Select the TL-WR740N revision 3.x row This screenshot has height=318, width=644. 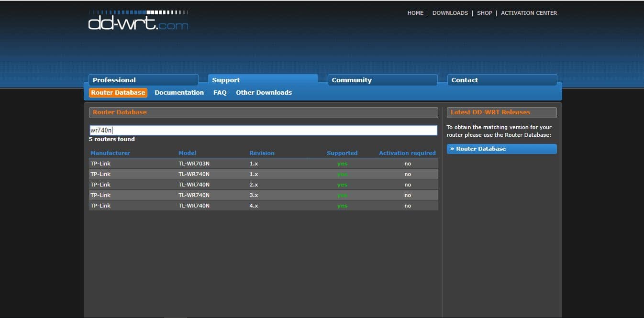264,195
